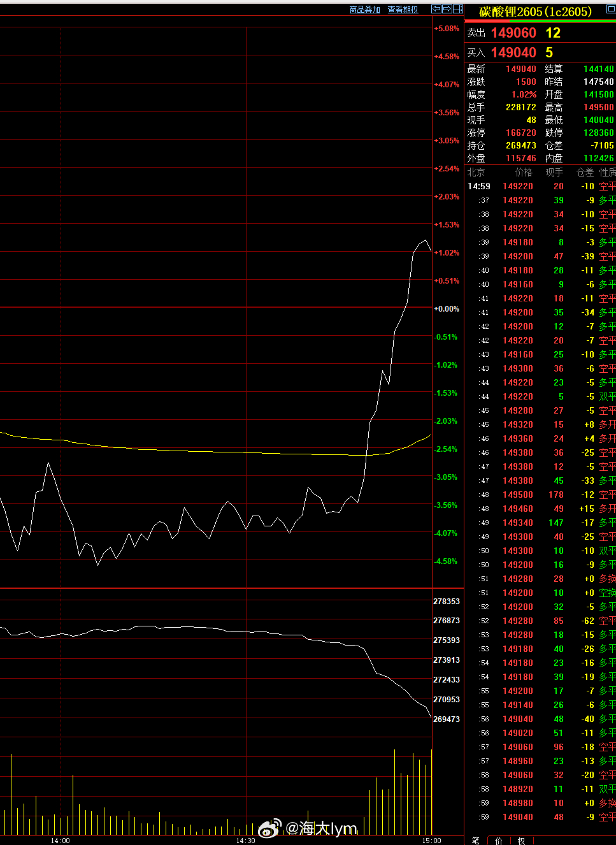Image resolution: width=616 pixels, height=845 pixels.
Task: Click the 仓差 value -7105
Action: point(602,145)
